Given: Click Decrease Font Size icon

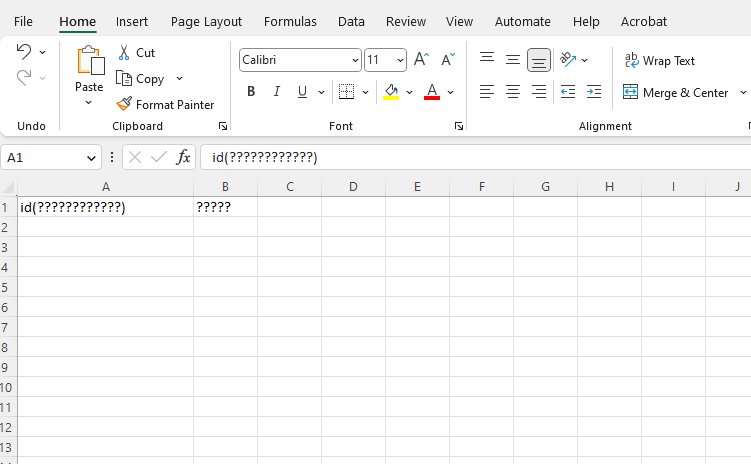Looking at the screenshot, I should 447,60.
